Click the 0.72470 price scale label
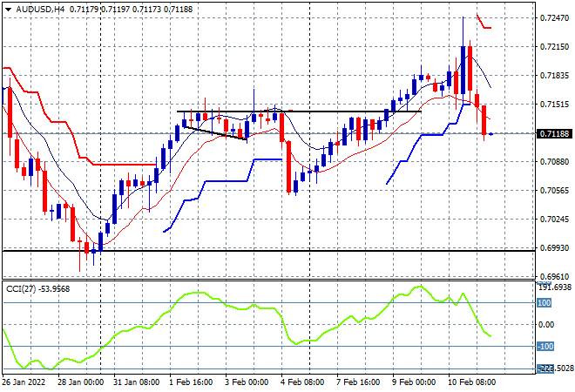The height and width of the screenshot is (392, 575). [x=554, y=18]
